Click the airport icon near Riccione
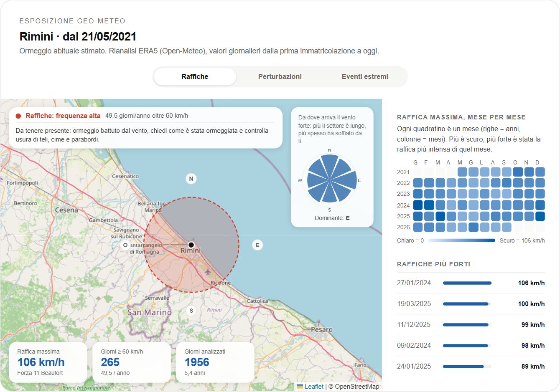560x392 pixels. pyautogui.click(x=208, y=272)
